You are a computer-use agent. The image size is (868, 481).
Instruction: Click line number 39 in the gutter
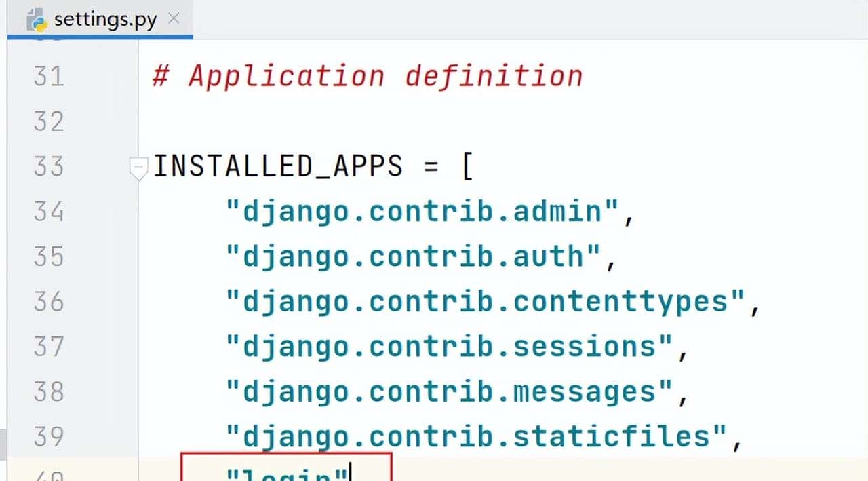coord(49,436)
